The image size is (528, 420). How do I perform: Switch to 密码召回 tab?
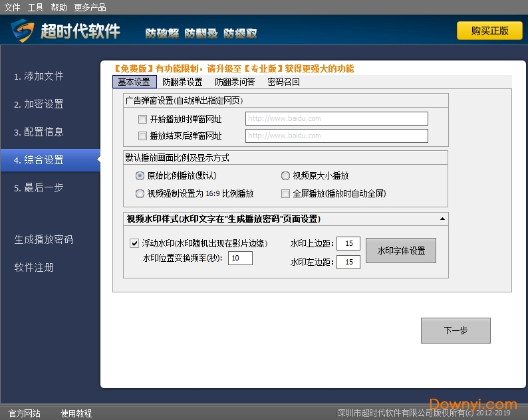tap(283, 82)
